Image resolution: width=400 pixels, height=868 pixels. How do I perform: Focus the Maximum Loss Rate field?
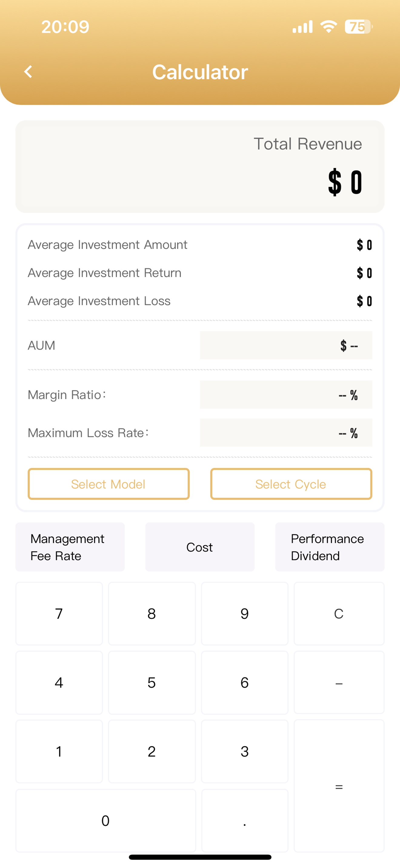(x=286, y=433)
